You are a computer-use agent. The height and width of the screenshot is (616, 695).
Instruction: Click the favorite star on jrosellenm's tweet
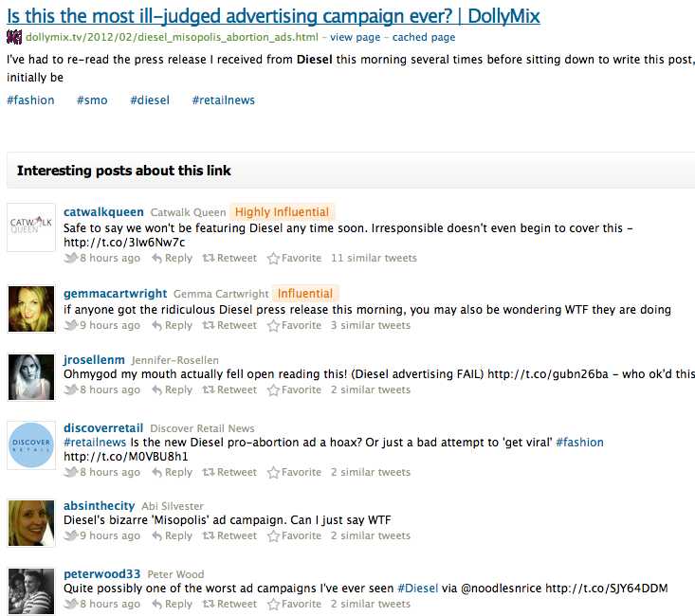coord(273,390)
